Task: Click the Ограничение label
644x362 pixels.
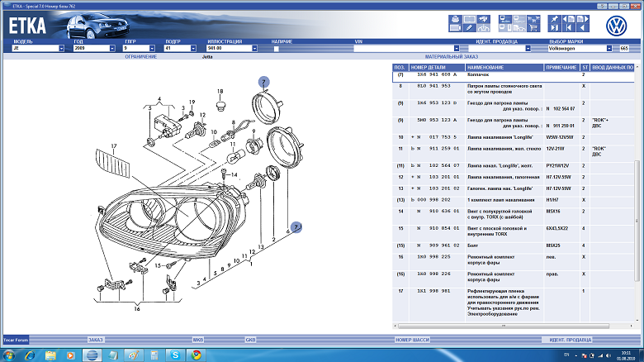Action: click(141, 57)
